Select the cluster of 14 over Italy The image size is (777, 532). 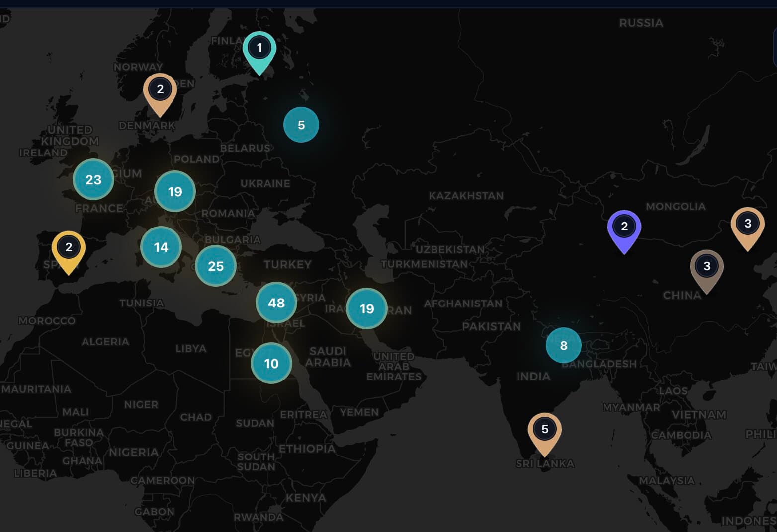(161, 246)
